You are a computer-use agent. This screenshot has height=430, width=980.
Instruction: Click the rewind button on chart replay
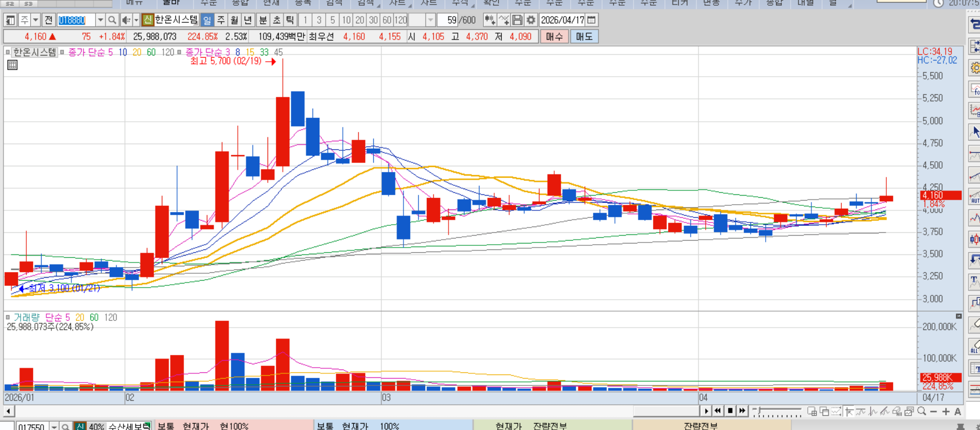point(718,411)
